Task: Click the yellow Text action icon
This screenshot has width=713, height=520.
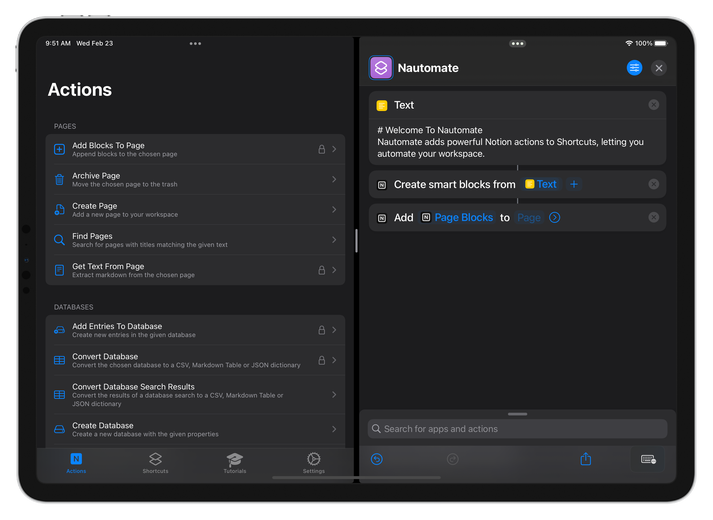Action: (382, 105)
